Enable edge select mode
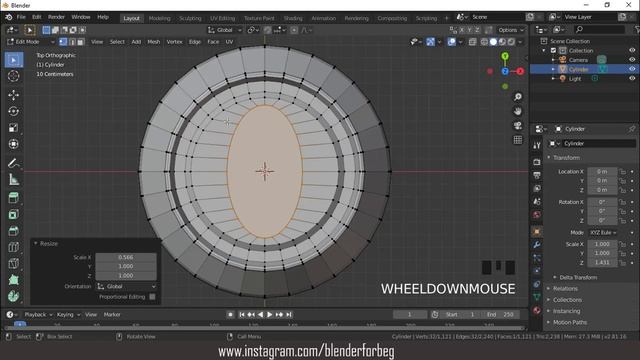 (72, 42)
